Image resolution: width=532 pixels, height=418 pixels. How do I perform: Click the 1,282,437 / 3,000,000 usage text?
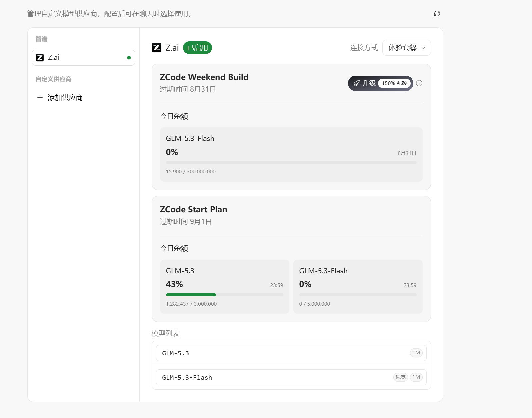tap(191, 304)
